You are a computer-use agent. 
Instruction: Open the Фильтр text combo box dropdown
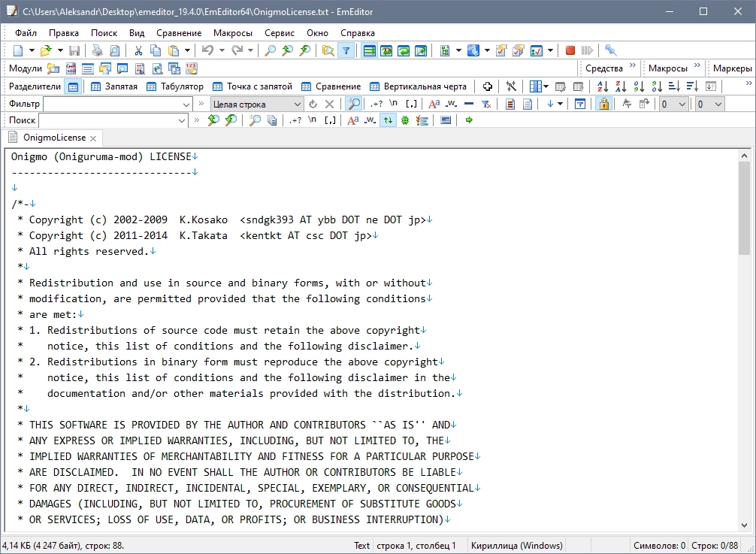[186, 104]
